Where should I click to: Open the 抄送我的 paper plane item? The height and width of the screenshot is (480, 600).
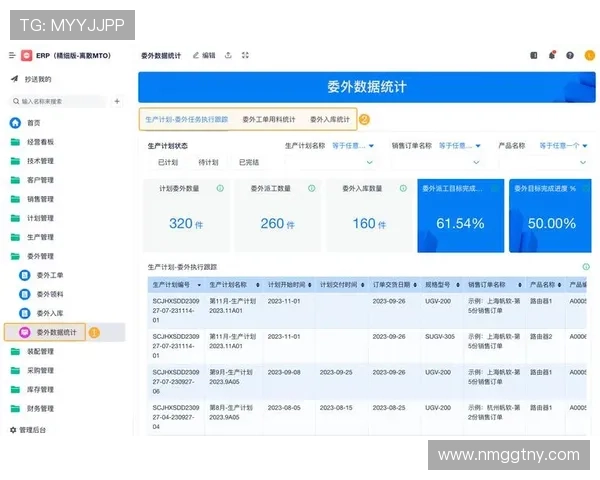[31, 79]
